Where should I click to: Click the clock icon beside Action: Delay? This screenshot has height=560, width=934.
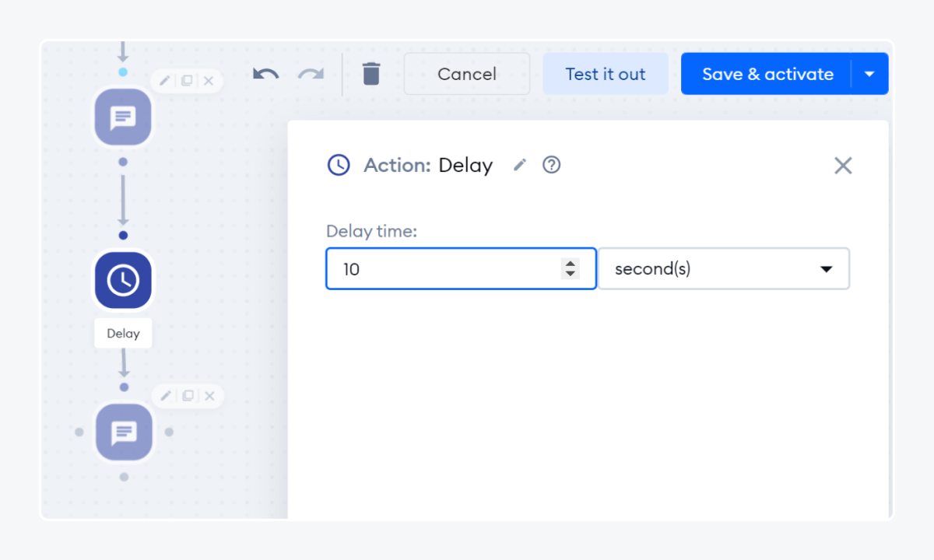(339, 165)
